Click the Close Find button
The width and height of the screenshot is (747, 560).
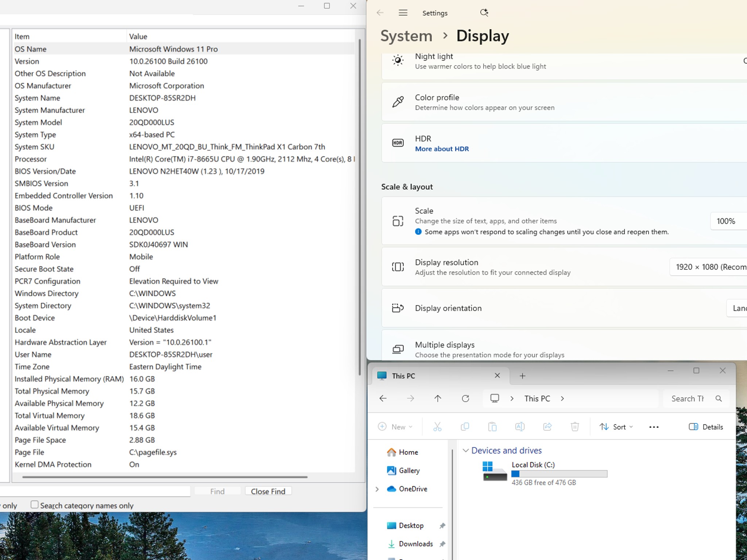click(x=268, y=491)
